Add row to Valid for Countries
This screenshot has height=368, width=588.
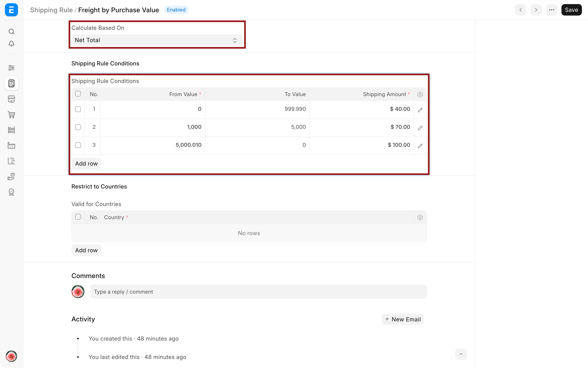(86, 250)
